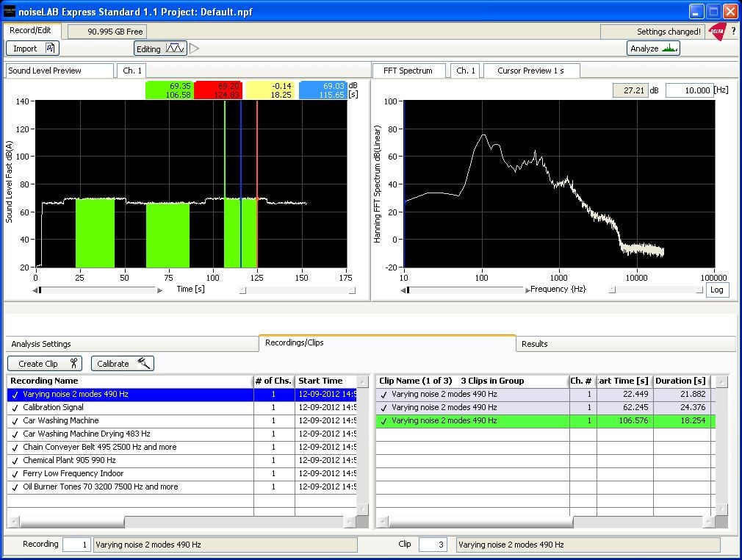Image resolution: width=742 pixels, height=560 pixels.
Task: Click the time axis slider under sound level graph
Action: coord(97,290)
